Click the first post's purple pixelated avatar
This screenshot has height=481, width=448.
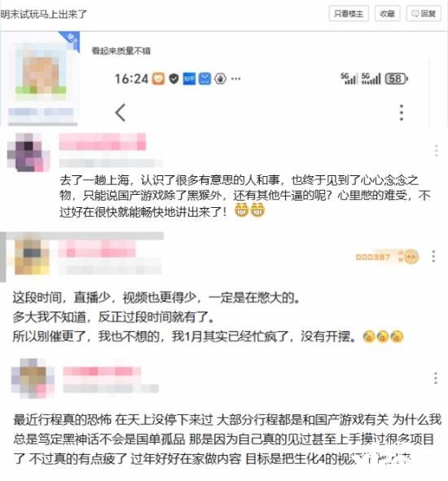[29, 152]
